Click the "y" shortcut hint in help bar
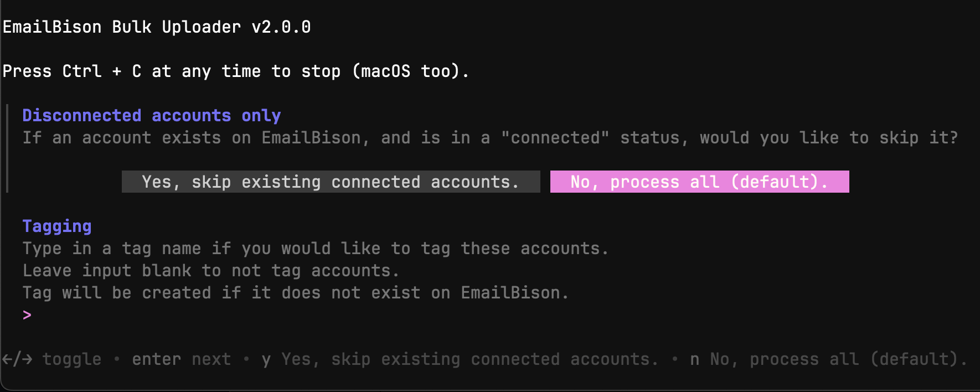This screenshot has width=980, height=392. (x=266, y=360)
